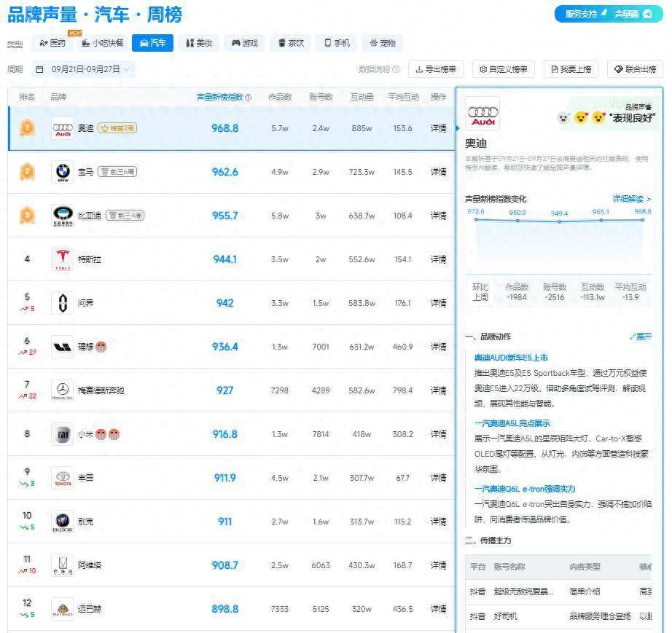This screenshot has width=672, height=633.
Task: Click the smiley emoji beside 表现良好
Action: coord(598,117)
